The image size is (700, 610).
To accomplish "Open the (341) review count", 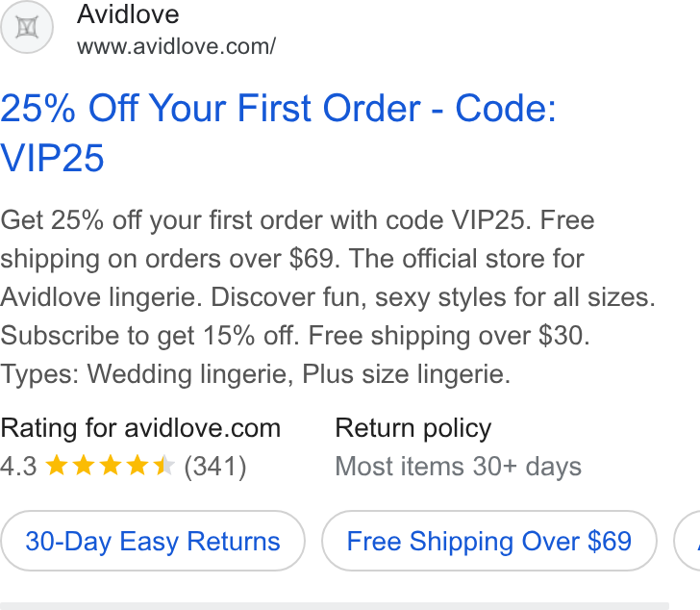I will 215,467.
